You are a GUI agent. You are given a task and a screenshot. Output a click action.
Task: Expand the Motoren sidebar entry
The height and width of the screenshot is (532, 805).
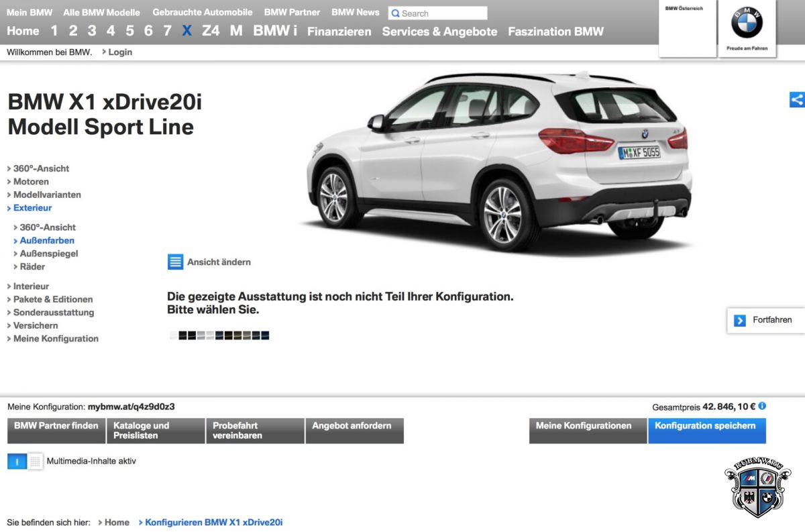(31, 182)
